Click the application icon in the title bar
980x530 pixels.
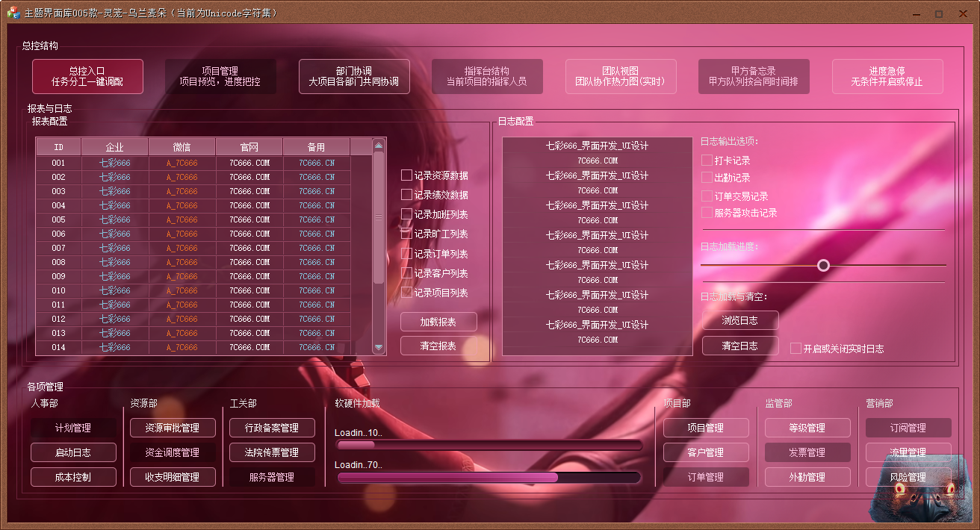click(x=13, y=13)
